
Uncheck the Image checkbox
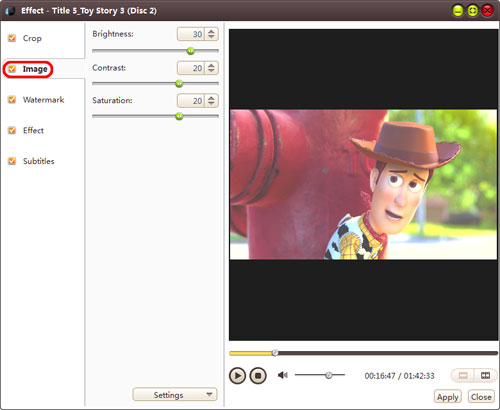(12, 69)
